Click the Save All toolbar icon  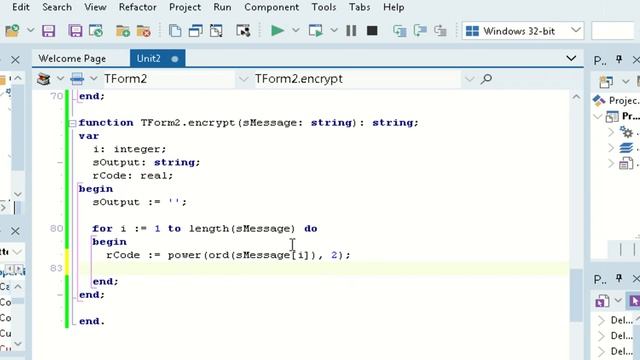[x=76, y=31]
